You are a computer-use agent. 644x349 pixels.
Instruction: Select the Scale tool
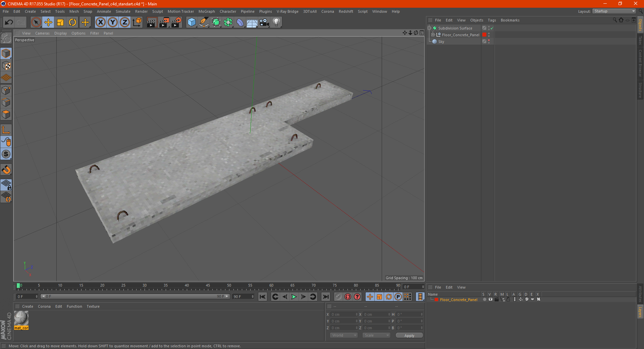tap(60, 22)
